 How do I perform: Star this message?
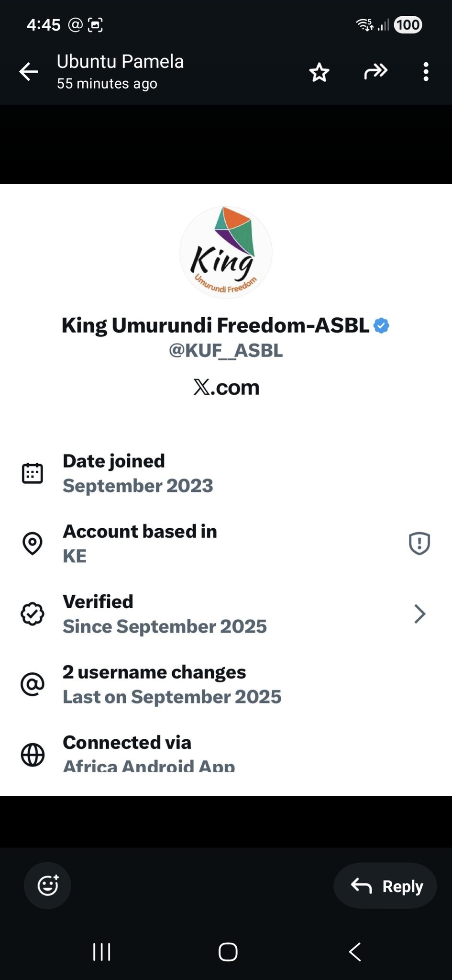click(319, 73)
